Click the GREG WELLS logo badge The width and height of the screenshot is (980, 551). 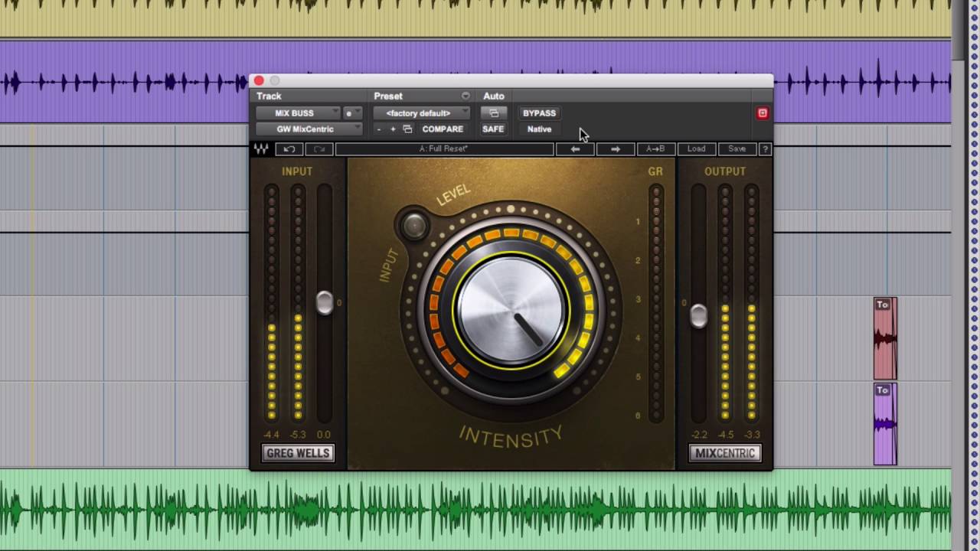tap(298, 453)
